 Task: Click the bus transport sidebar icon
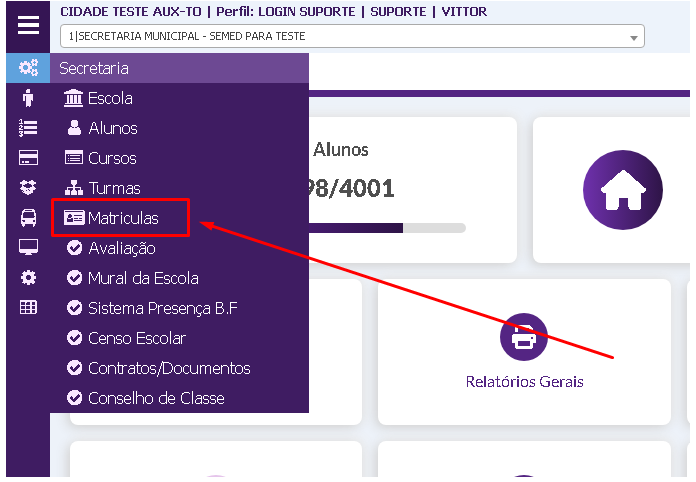[x=28, y=218]
